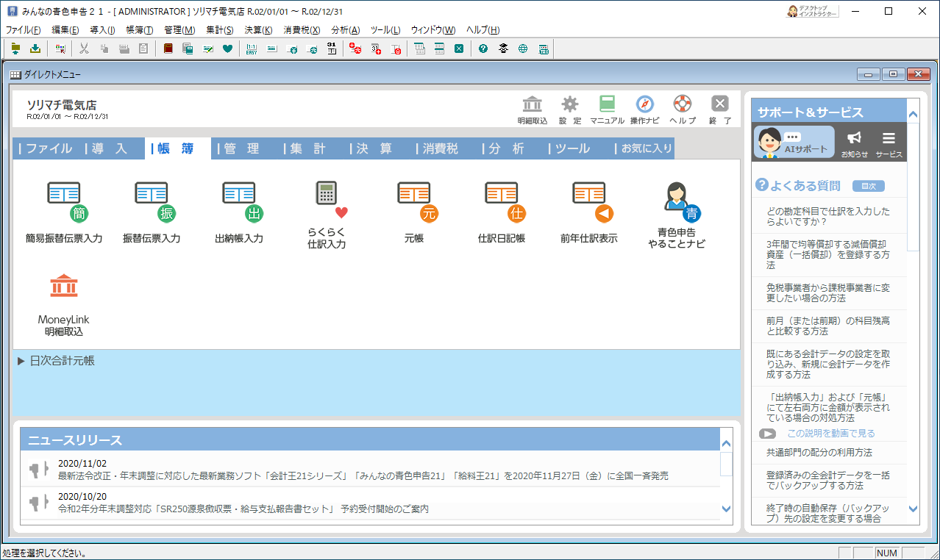Click the red book toolbar icon
Viewport: 940px width, 560px height.
point(168,49)
